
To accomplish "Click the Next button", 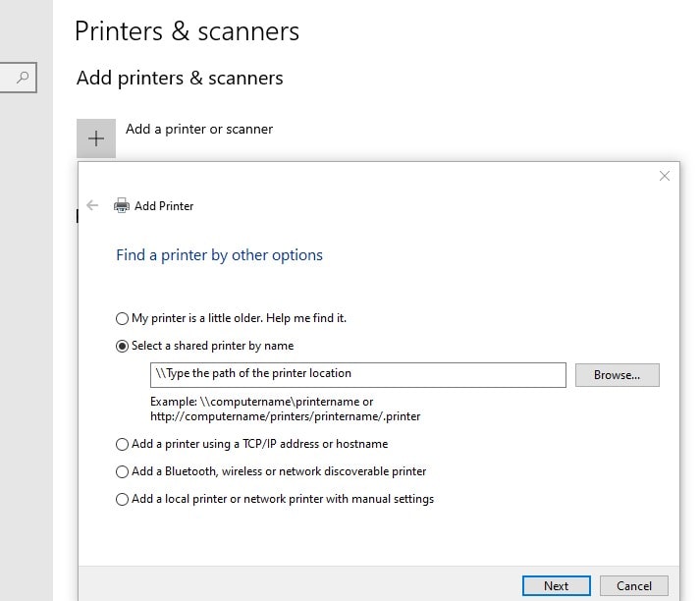I will [557, 585].
